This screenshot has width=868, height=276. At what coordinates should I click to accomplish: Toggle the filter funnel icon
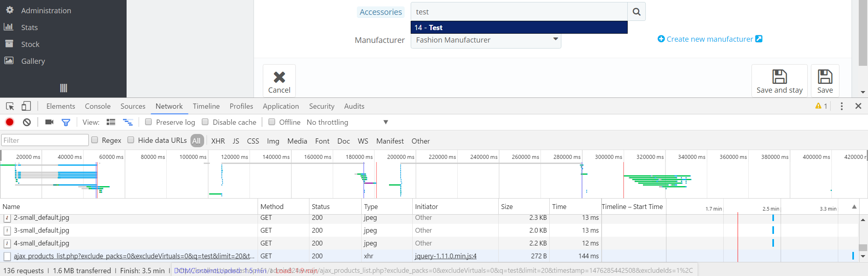pyautogui.click(x=66, y=122)
